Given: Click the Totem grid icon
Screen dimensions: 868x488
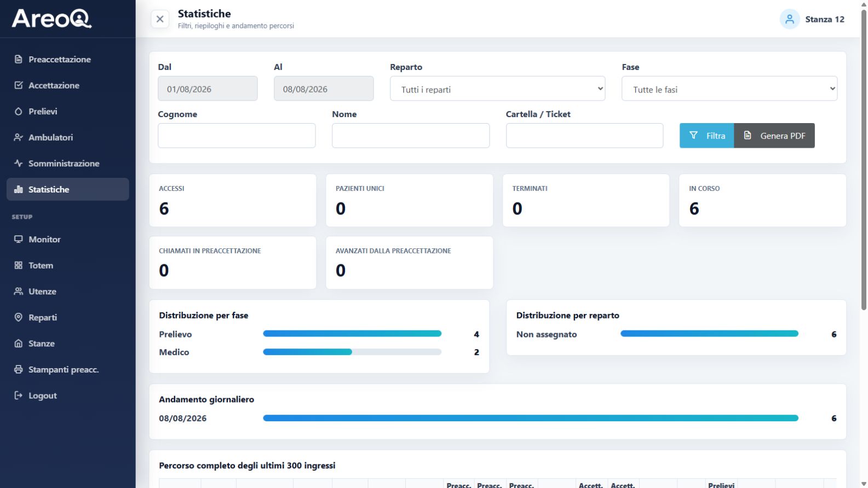Looking at the screenshot, I should 18,265.
